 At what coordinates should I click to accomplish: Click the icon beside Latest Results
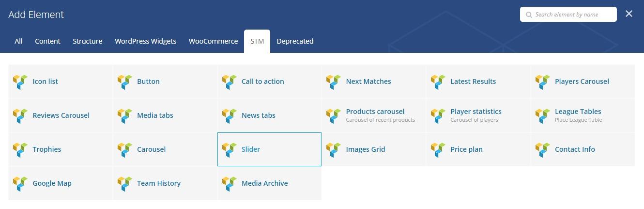pyautogui.click(x=438, y=81)
